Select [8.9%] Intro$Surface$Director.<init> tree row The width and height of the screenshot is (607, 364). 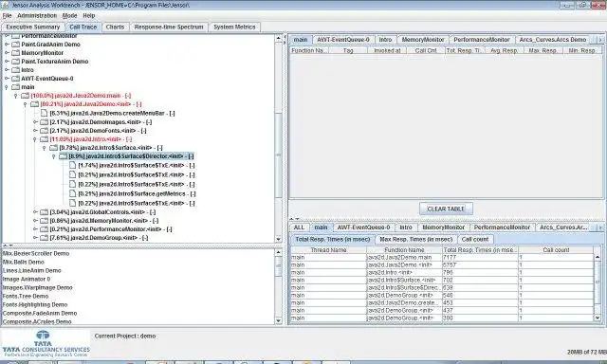pyautogui.click(x=131, y=156)
